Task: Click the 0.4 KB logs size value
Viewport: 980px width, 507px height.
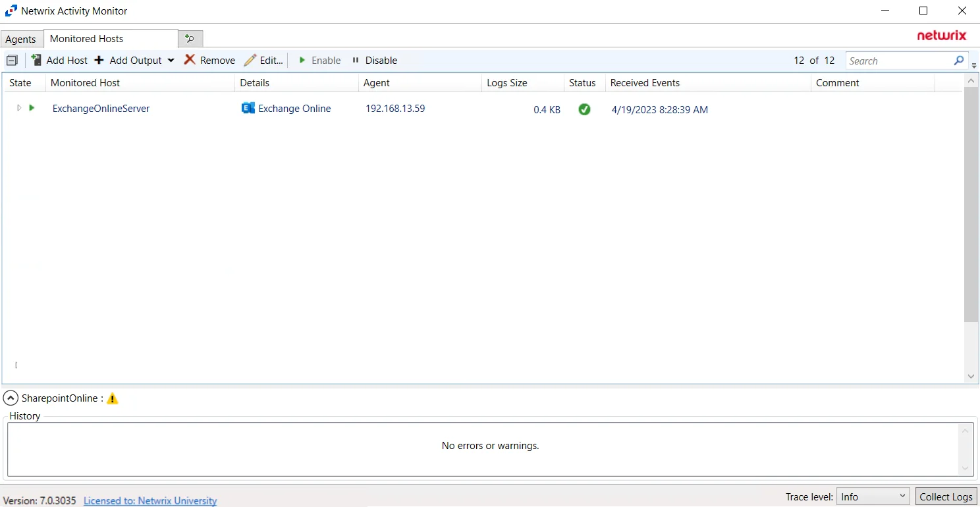Action: coord(547,110)
